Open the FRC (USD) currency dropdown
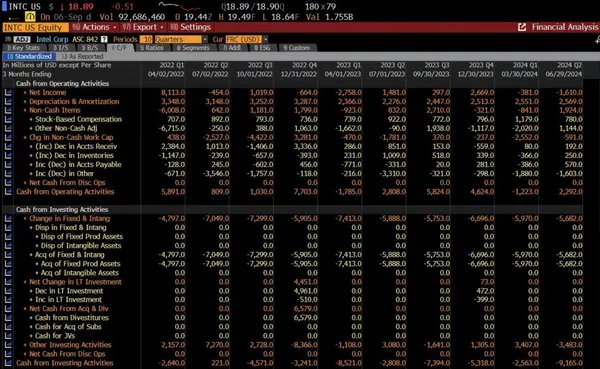 [x=246, y=39]
